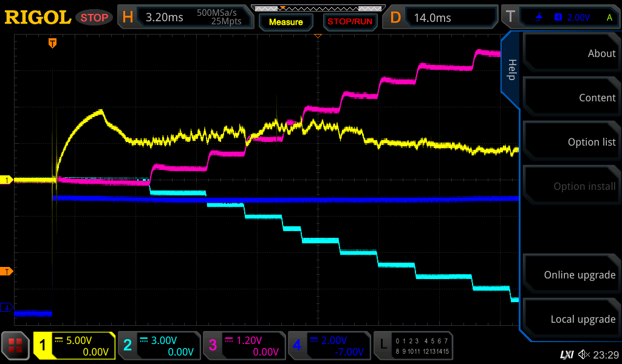Toggle channel 1 with 5.00V scale
This screenshot has height=364, width=622.
(75, 346)
